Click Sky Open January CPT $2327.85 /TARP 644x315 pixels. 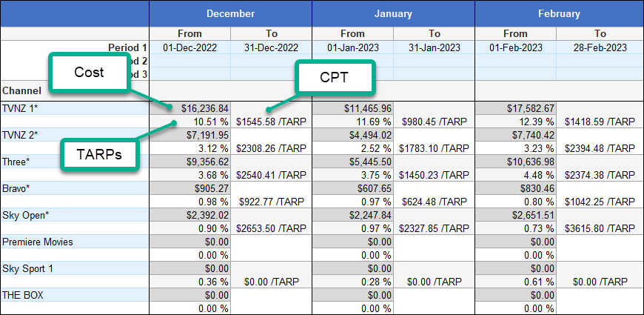(x=434, y=228)
